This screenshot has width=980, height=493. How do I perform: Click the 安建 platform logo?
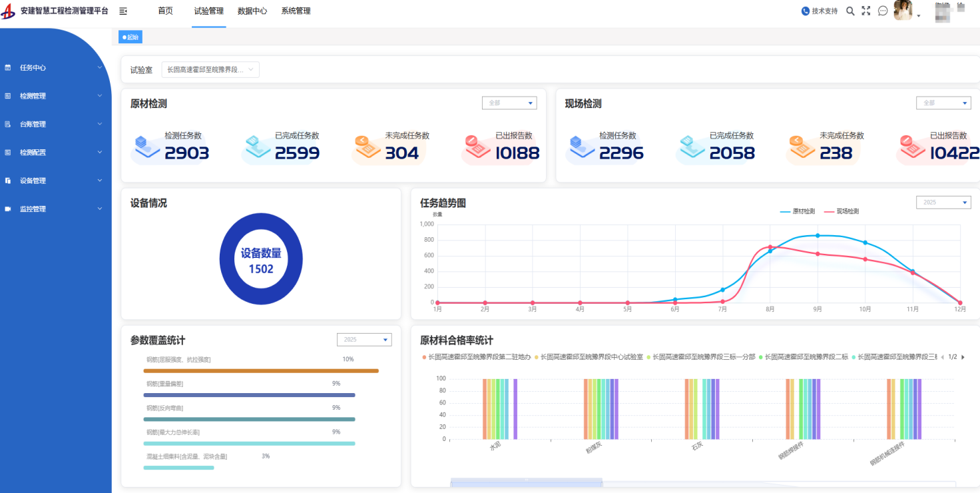8,11
